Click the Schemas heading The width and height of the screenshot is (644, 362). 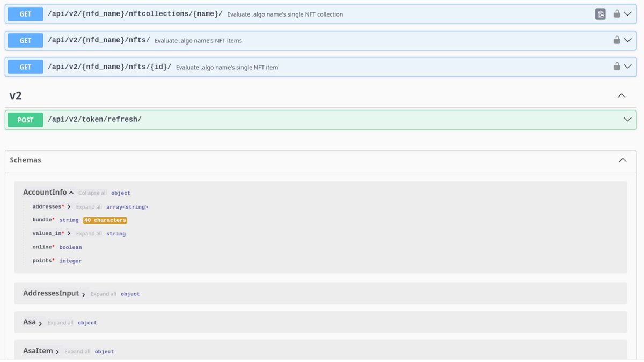(25, 160)
